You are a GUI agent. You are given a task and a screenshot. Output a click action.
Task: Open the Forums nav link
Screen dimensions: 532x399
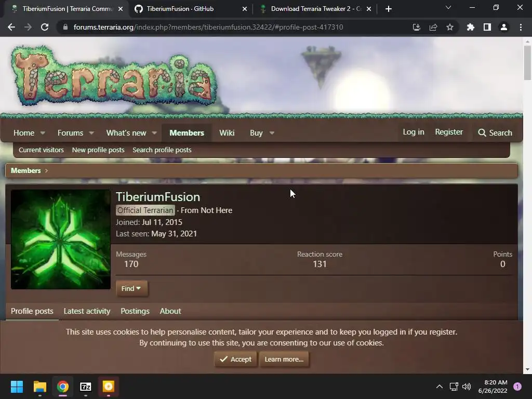coord(70,133)
